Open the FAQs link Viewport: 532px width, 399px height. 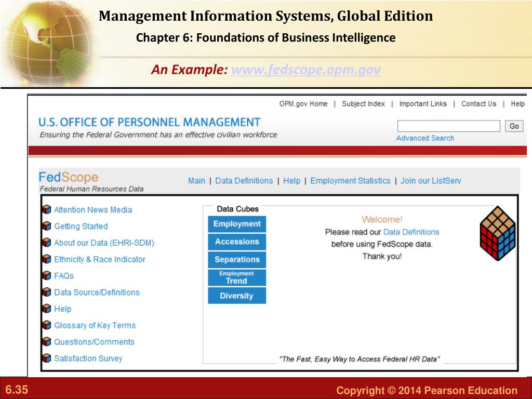pyautogui.click(x=64, y=276)
